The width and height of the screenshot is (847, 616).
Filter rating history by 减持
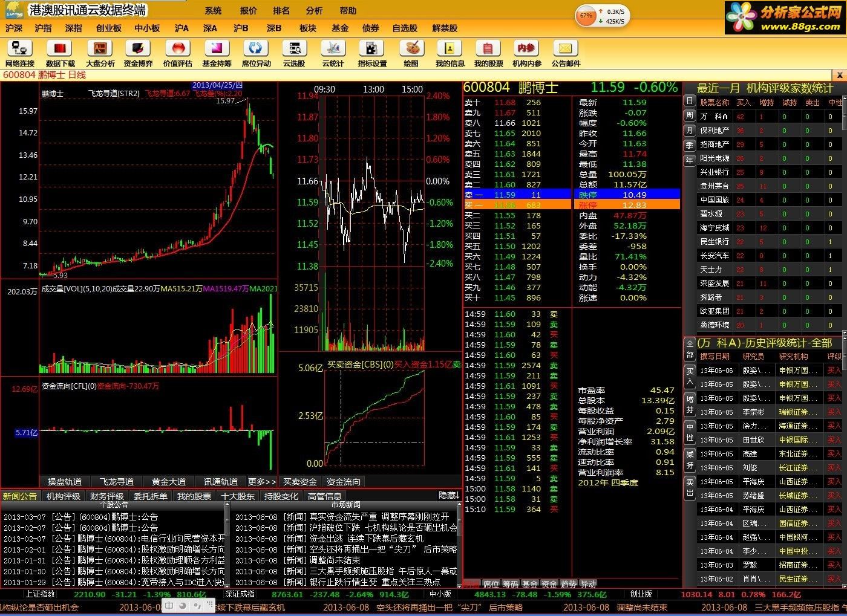690,459
